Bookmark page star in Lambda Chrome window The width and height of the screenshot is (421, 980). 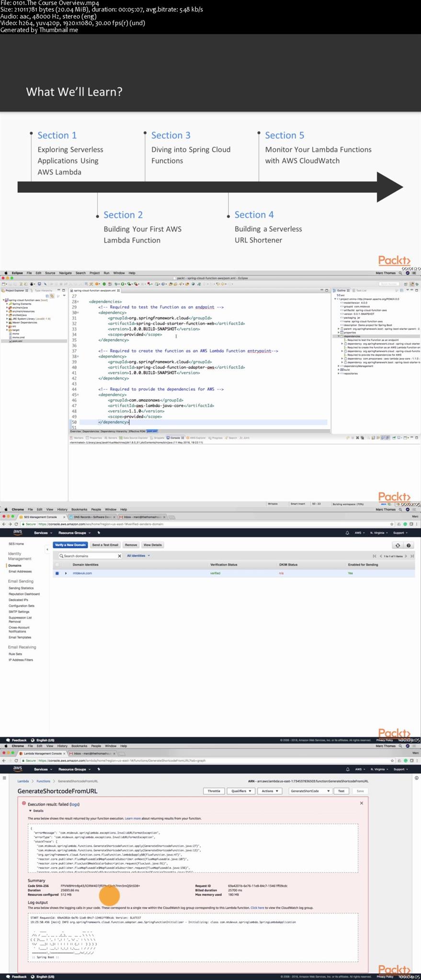click(392, 760)
